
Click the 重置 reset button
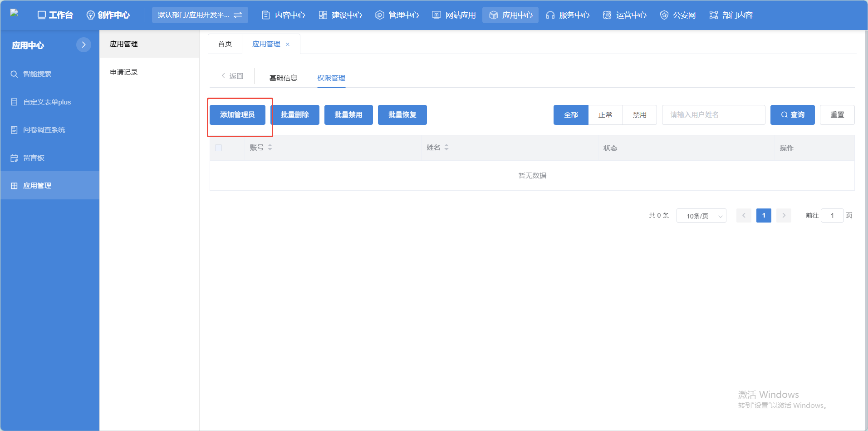pyautogui.click(x=837, y=115)
